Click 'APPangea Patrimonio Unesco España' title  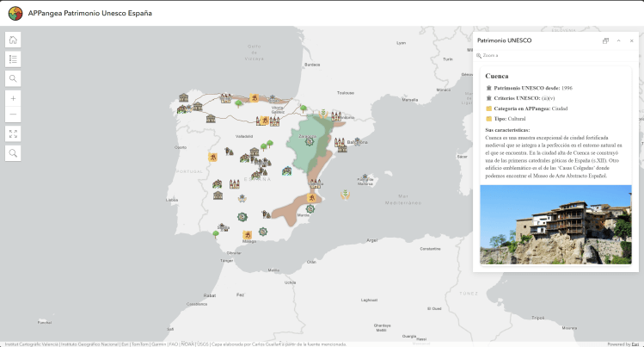90,13
